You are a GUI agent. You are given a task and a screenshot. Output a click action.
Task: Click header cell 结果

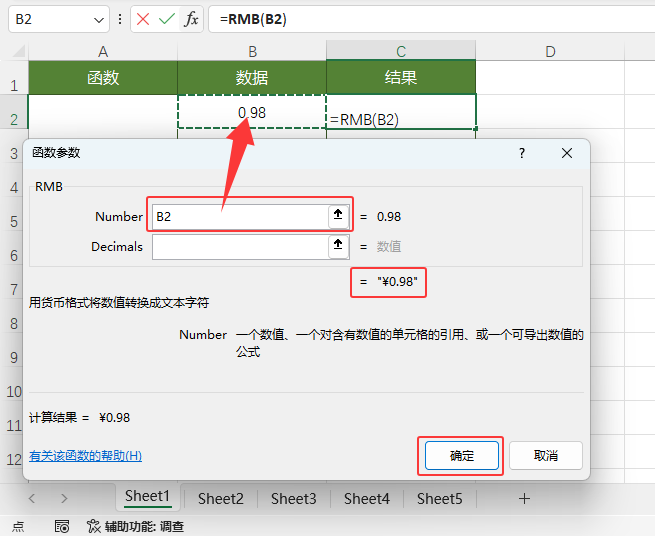click(x=401, y=78)
